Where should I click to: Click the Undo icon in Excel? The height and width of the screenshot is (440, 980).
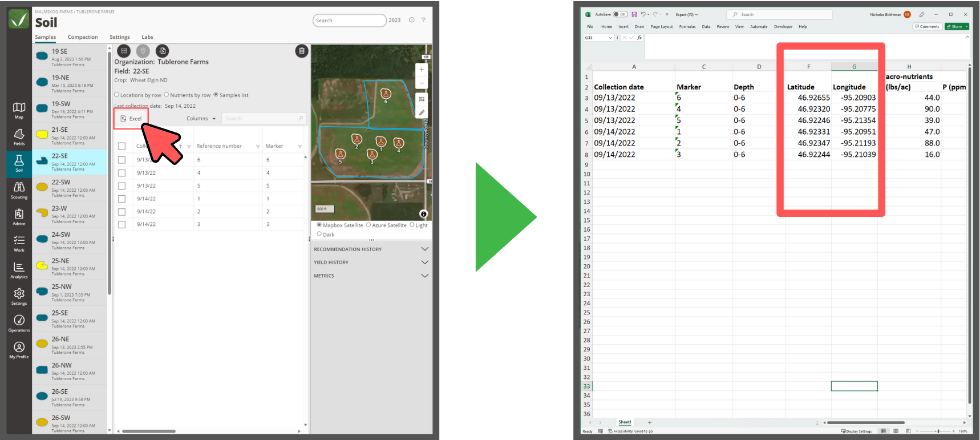coord(643,14)
